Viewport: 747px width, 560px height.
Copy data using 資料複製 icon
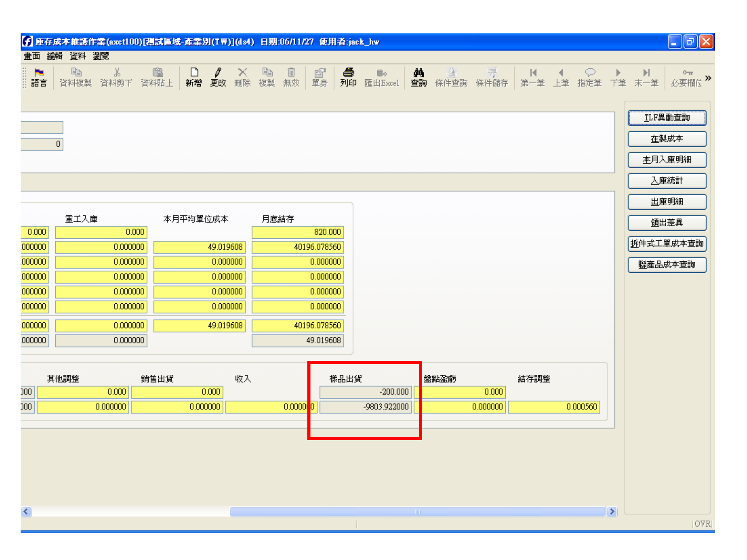(x=75, y=77)
